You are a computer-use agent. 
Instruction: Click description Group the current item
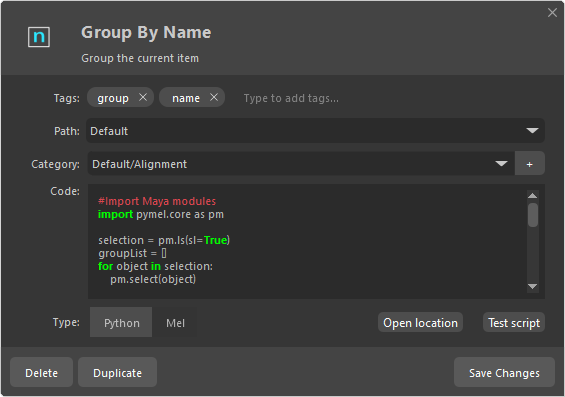[x=140, y=58]
